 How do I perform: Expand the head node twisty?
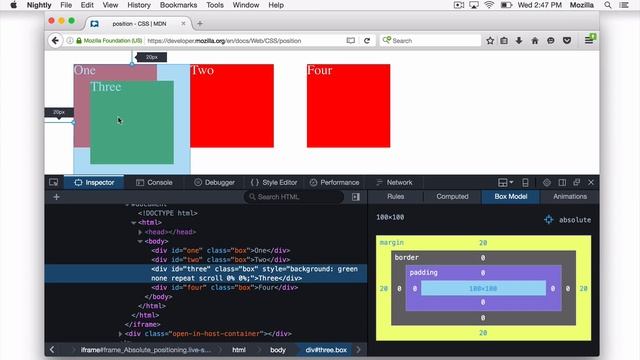[140, 232]
